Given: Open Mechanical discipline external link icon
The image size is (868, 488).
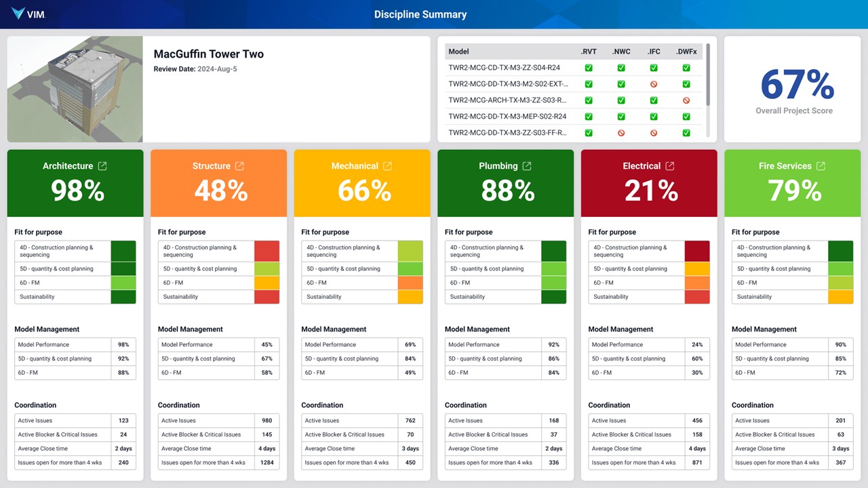Looking at the screenshot, I should click(x=388, y=166).
